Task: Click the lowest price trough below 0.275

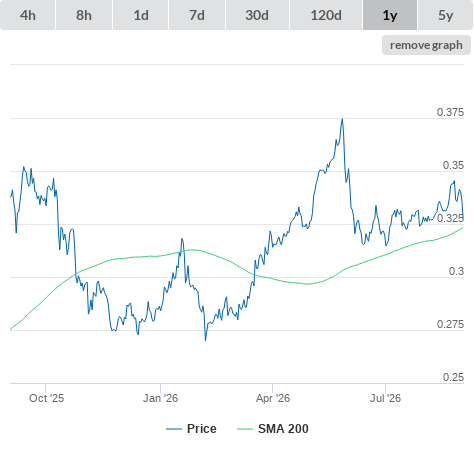Action: [x=205, y=340]
